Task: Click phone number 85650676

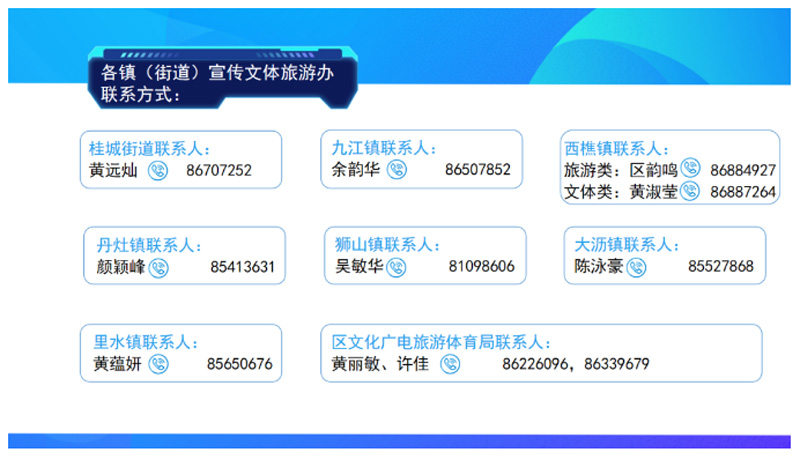Action: pyautogui.click(x=240, y=364)
